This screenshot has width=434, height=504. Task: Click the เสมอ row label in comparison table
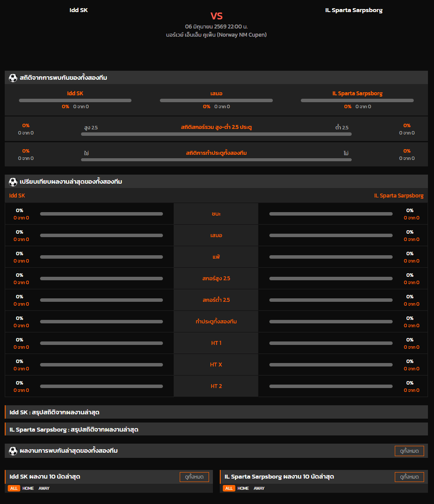pos(216,235)
